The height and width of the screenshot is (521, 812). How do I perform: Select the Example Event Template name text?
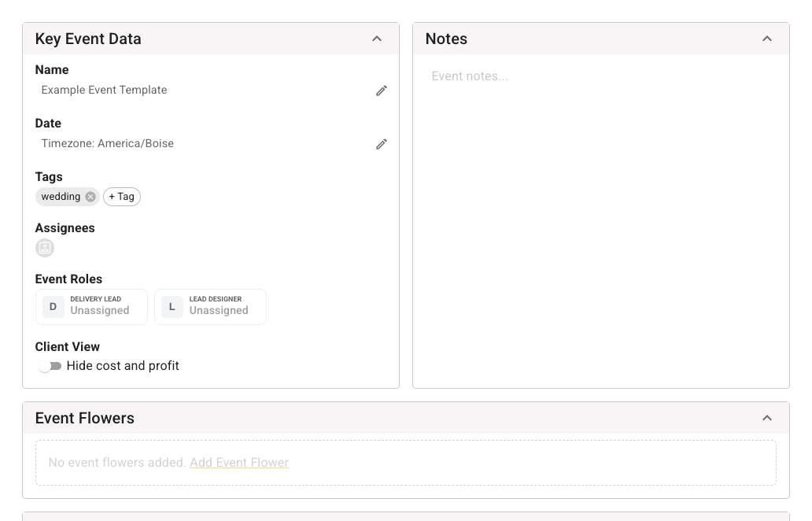pos(104,91)
